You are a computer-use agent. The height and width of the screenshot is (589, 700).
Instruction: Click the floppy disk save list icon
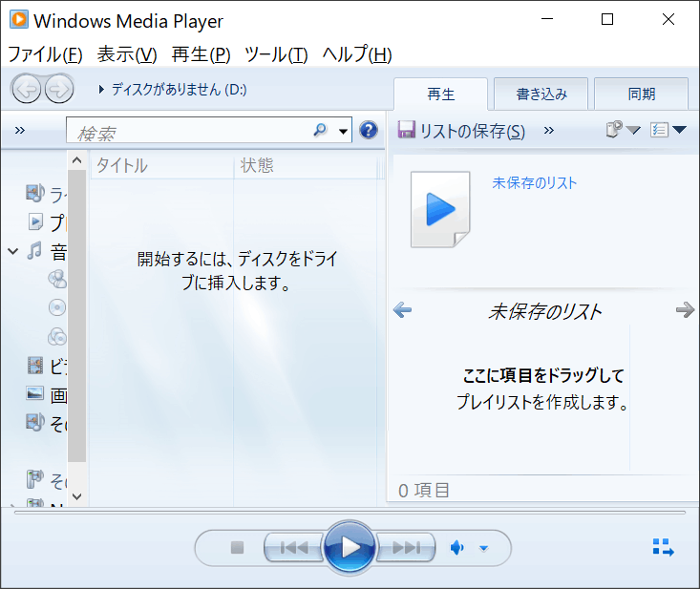point(406,130)
